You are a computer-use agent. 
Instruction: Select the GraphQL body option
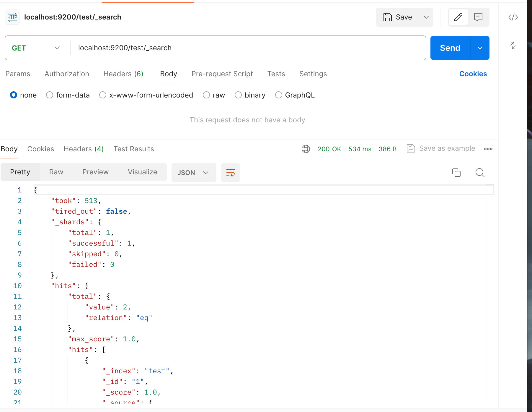click(279, 95)
